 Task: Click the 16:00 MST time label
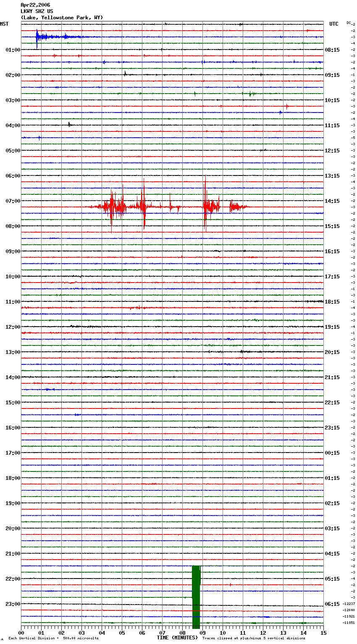(x=13, y=428)
